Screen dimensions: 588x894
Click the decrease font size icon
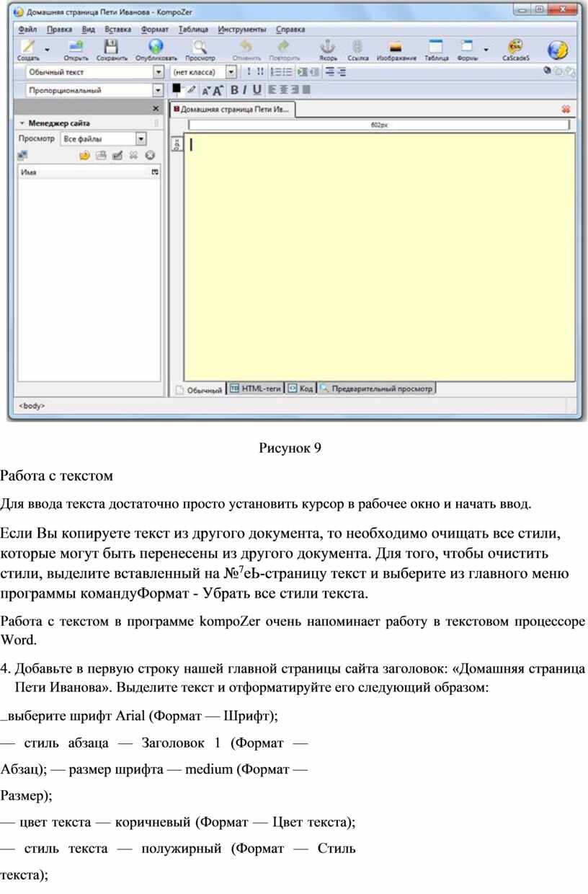point(205,91)
